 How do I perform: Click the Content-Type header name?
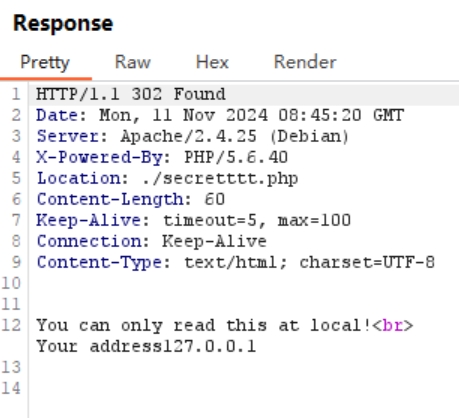pyautogui.click(x=99, y=262)
